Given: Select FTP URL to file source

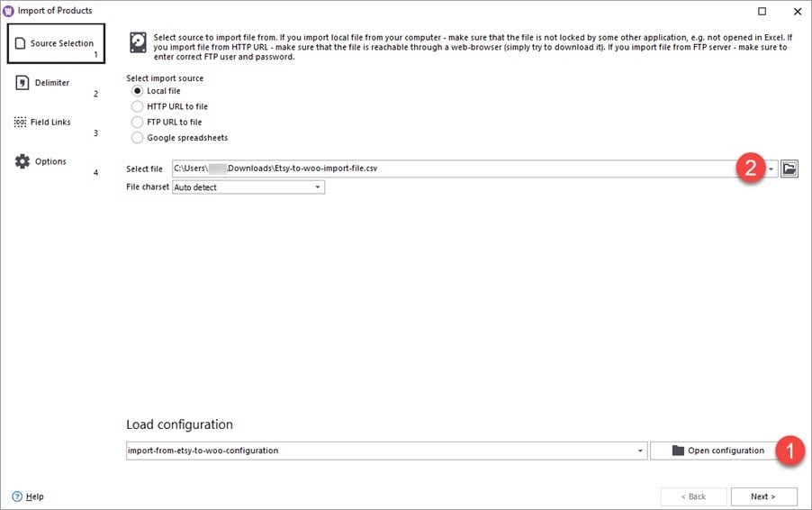Looking at the screenshot, I should coord(137,122).
